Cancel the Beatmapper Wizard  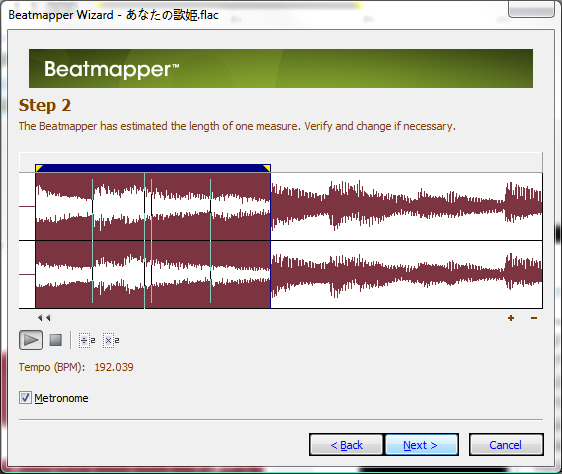(506, 445)
